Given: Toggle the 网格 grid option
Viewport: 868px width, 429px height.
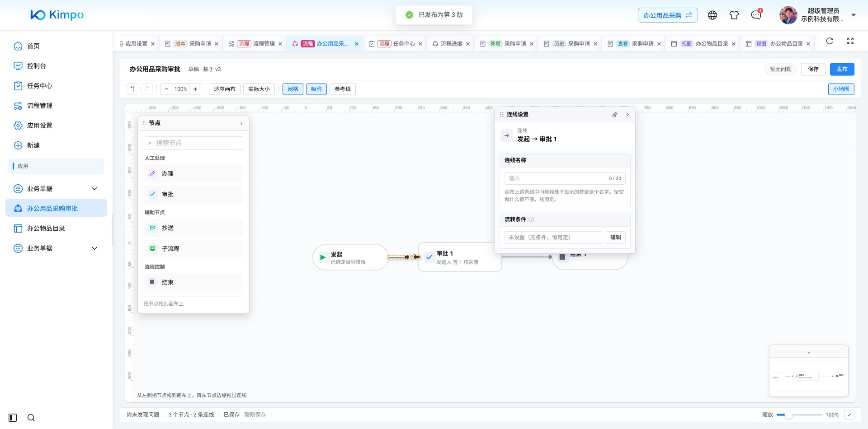Looking at the screenshot, I should click(x=293, y=89).
